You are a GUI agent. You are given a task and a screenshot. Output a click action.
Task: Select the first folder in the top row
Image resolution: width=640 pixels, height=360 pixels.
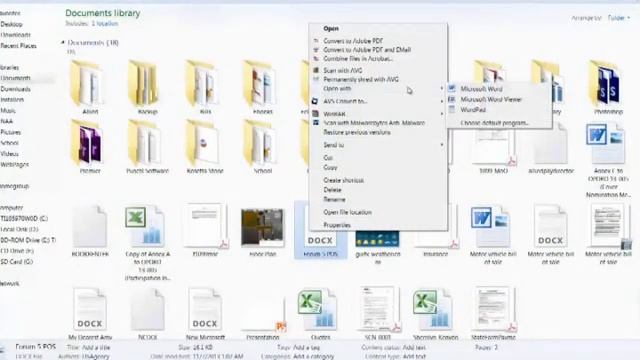point(90,87)
